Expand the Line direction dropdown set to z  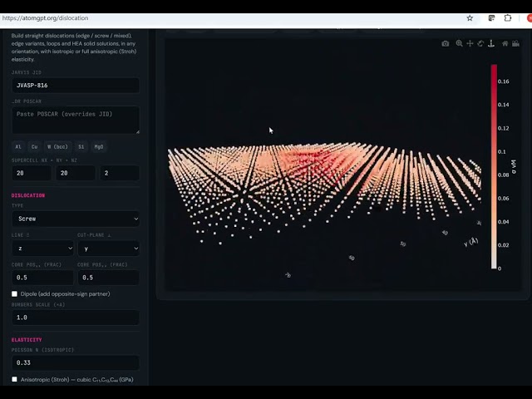(x=42, y=249)
